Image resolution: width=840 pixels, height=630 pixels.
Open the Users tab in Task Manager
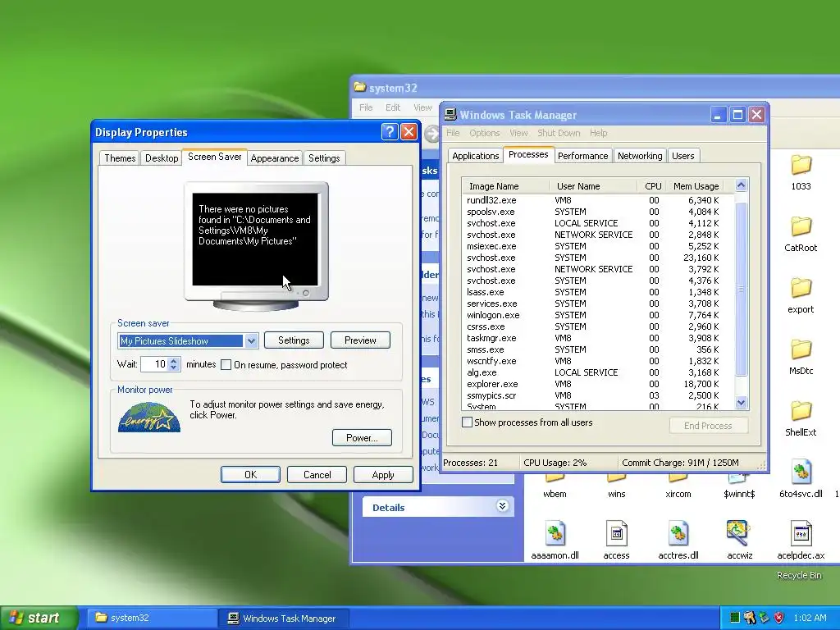[683, 156]
